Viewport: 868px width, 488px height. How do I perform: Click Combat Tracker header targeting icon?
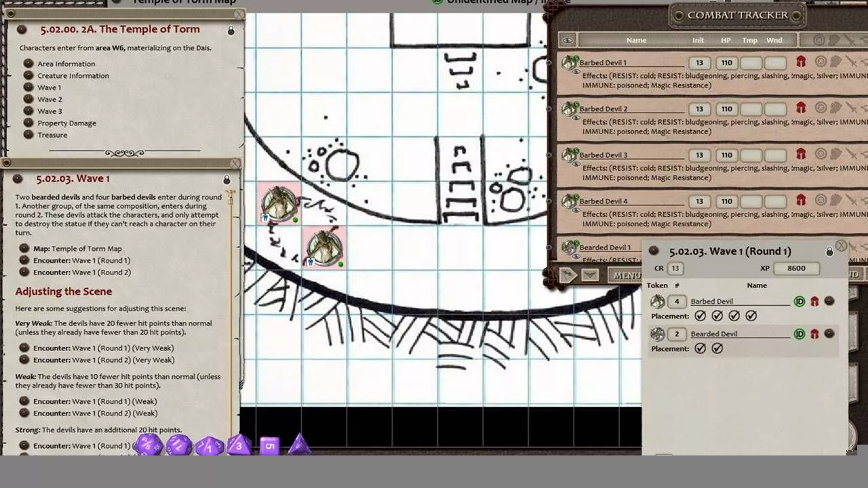click(820, 41)
